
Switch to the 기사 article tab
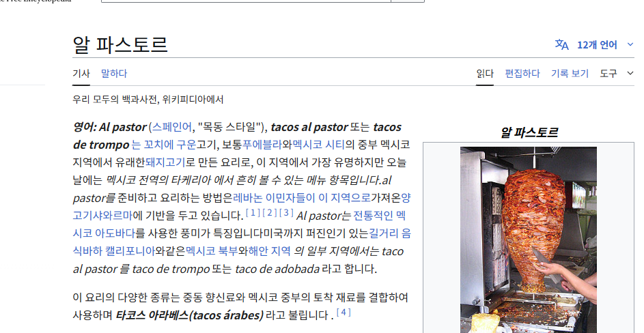click(81, 74)
